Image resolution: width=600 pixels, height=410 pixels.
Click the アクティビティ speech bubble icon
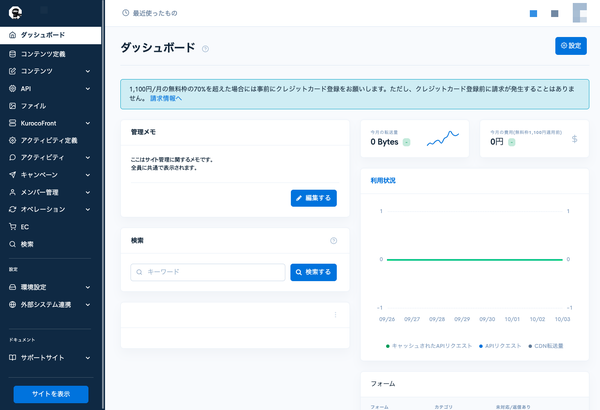pyautogui.click(x=12, y=157)
